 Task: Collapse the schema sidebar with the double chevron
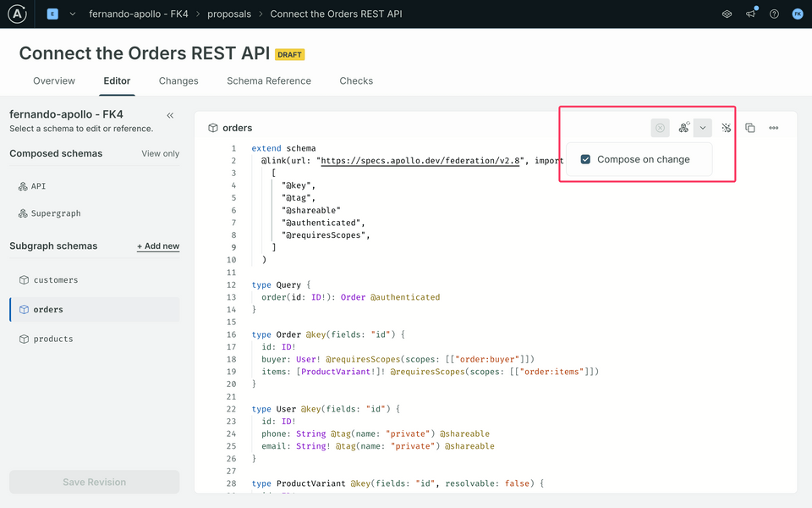pyautogui.click(x=170, y=115)
